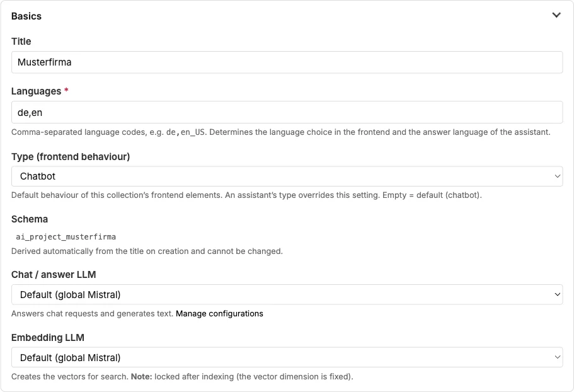Collapse the Basics section chevron
This screenshot has width=574, height=392.
(556, 15)
